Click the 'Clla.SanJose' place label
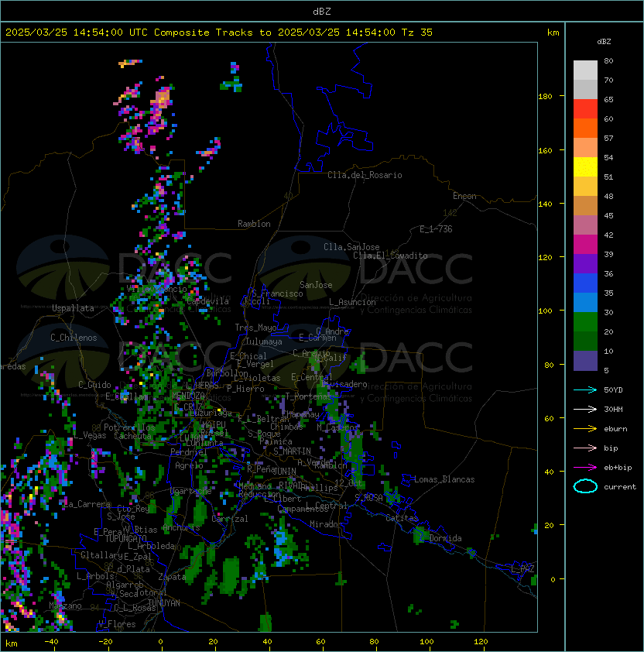This screenshot has height=652, width=644. pyautogui.click(x=351, y=247)
